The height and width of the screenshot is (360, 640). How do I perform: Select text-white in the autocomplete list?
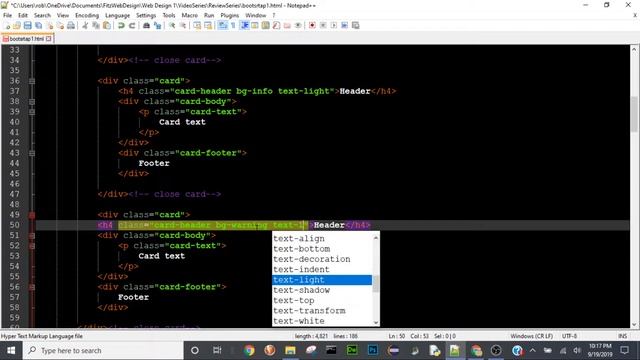[322, 321]
